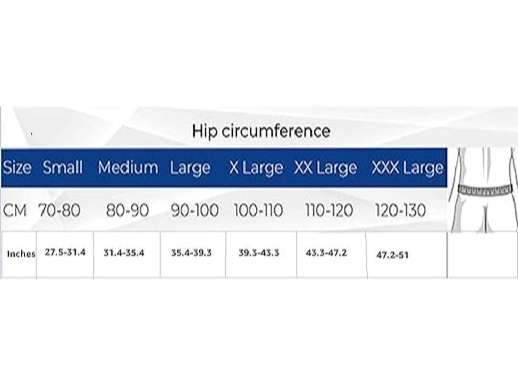Screen dimensions: 518x388
Task: Select the 90-100 cm value
Action: point(195,210)
